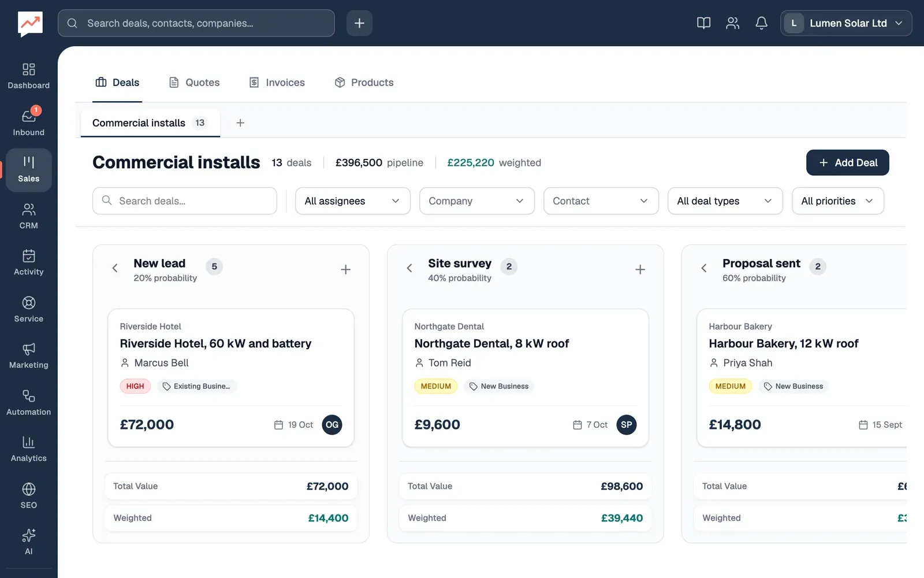Screen dimensions: 924x578
Task: Click New lead weighted value £14,400
Action: point(328,518)
